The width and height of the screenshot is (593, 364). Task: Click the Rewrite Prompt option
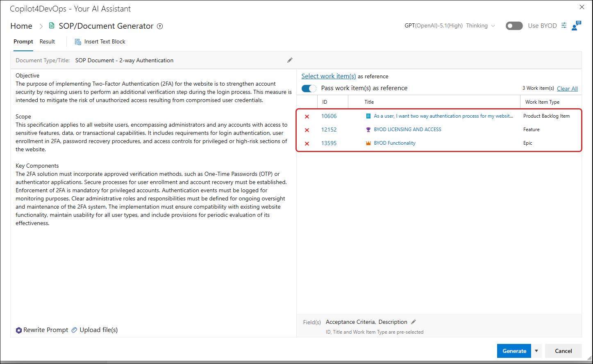(42, 330)
